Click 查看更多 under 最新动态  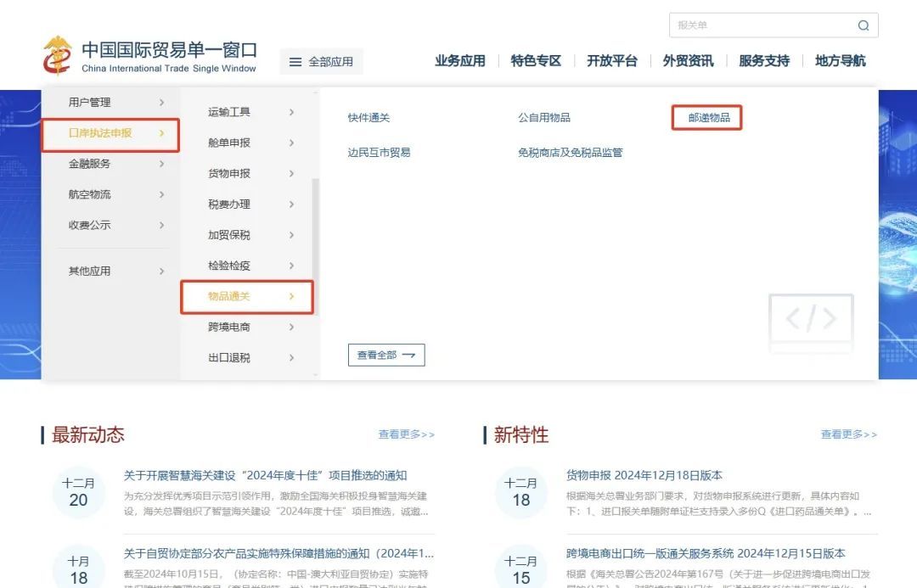[407, 434]
